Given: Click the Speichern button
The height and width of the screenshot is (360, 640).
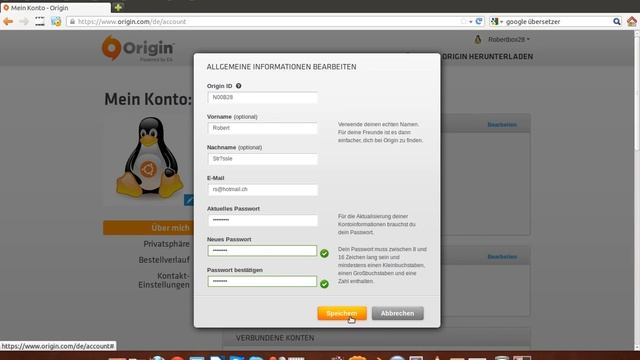Looking at the screenshot, I should click(342, 313).
